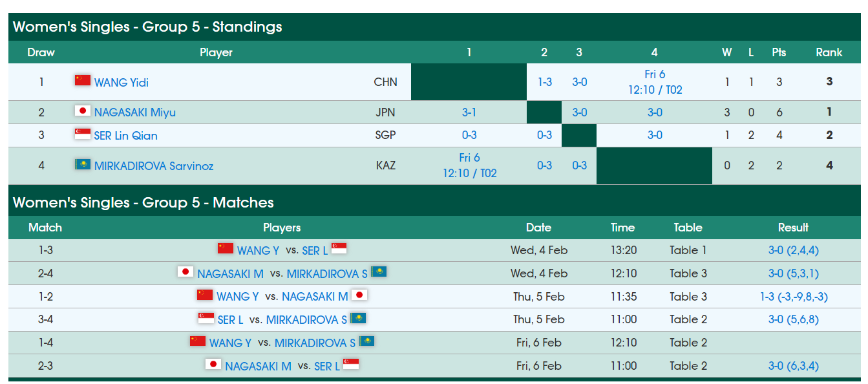Open MIRKADIROVA Sarvinoz player link in standings
This screenshot has width=868, height=384.
point(154,166)
